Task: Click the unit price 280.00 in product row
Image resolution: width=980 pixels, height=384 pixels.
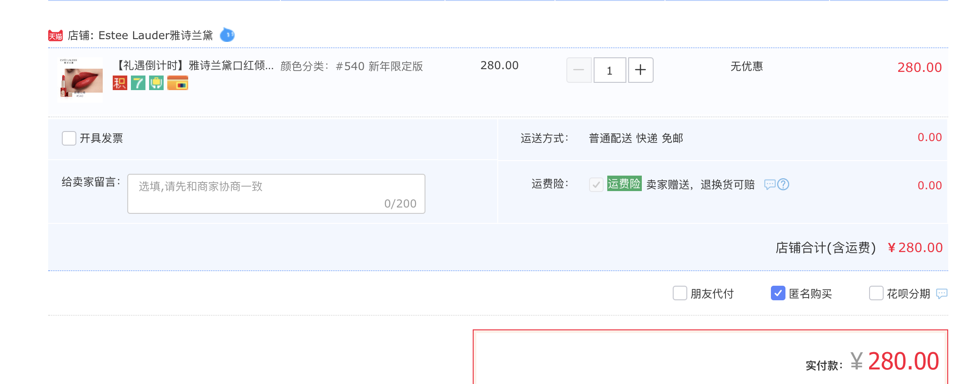Action: (x=500, y=66)
